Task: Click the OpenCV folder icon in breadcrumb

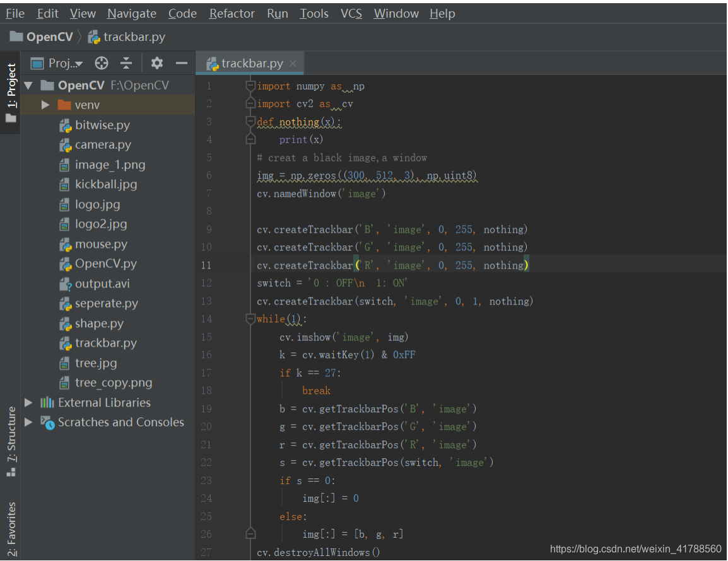Action: pyautogui.click(x=16, y=36)
